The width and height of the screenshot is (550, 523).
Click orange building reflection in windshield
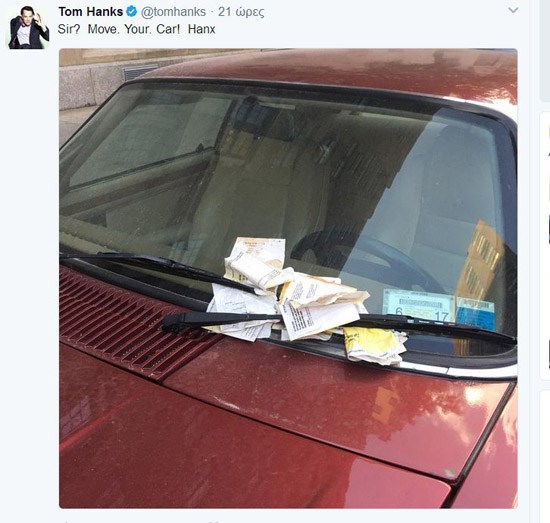tap(481, 260)
